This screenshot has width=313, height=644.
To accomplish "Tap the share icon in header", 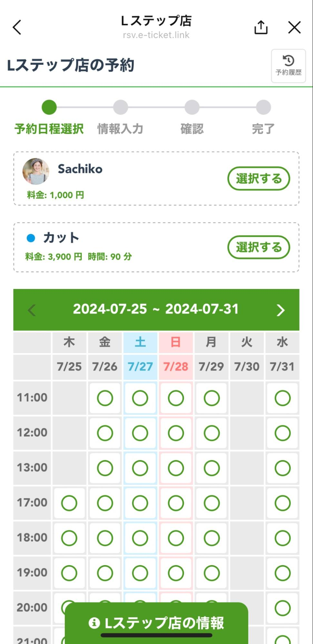I will coord(261,27).
